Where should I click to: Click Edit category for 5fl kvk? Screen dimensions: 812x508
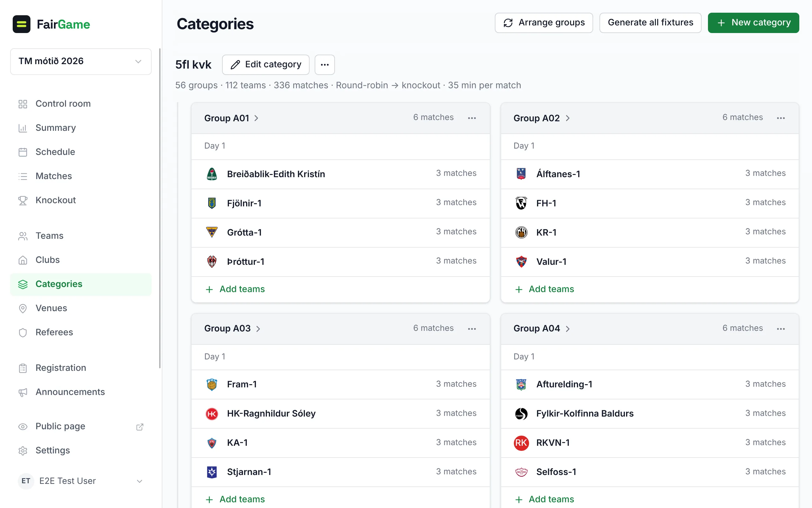[266, 64]
